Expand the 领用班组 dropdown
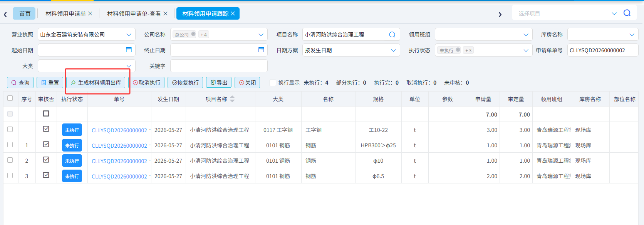 526,35
